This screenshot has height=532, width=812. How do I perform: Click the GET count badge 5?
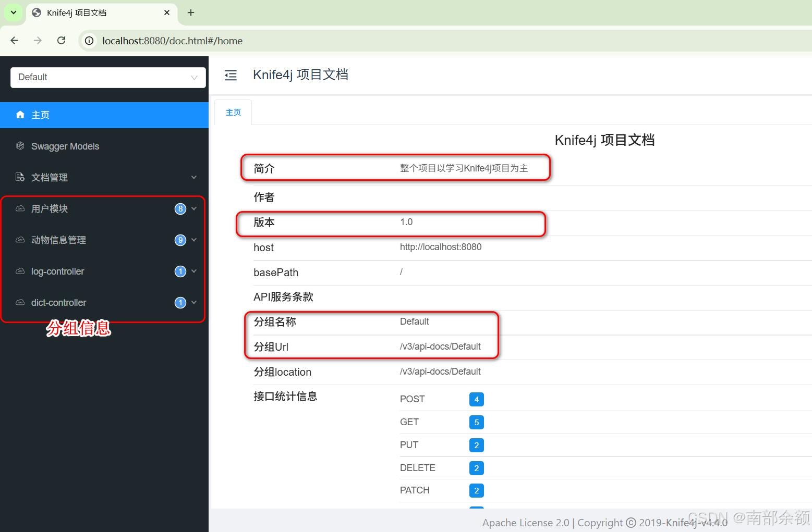click(477, 423)
